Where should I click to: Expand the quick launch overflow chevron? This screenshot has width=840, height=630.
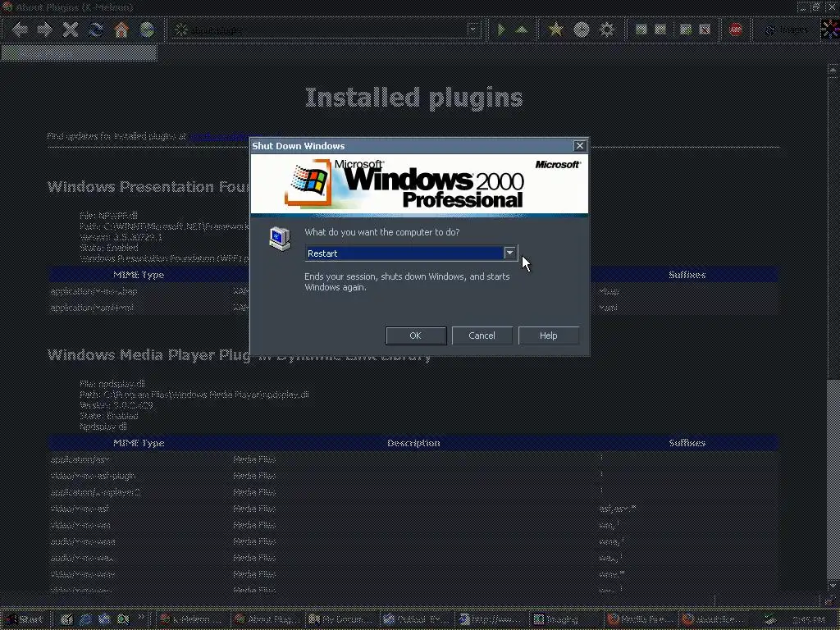click(x=141, y=618)
